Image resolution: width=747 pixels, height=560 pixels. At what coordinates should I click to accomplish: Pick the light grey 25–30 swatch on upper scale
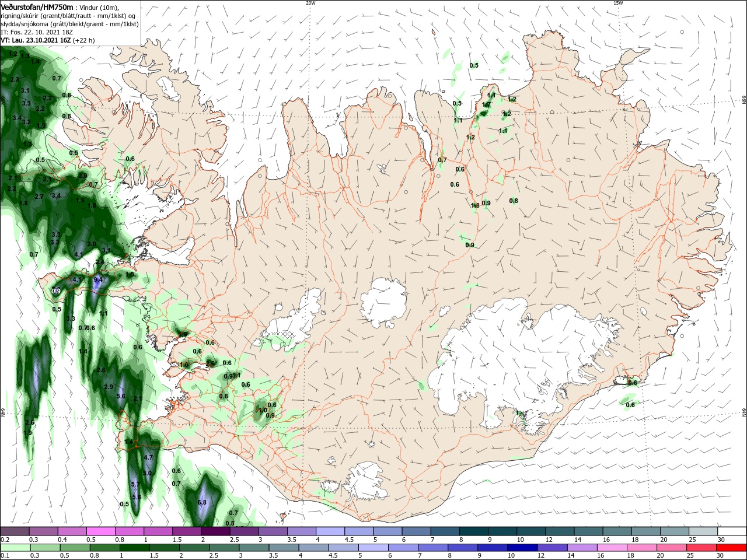click(702, 531)
